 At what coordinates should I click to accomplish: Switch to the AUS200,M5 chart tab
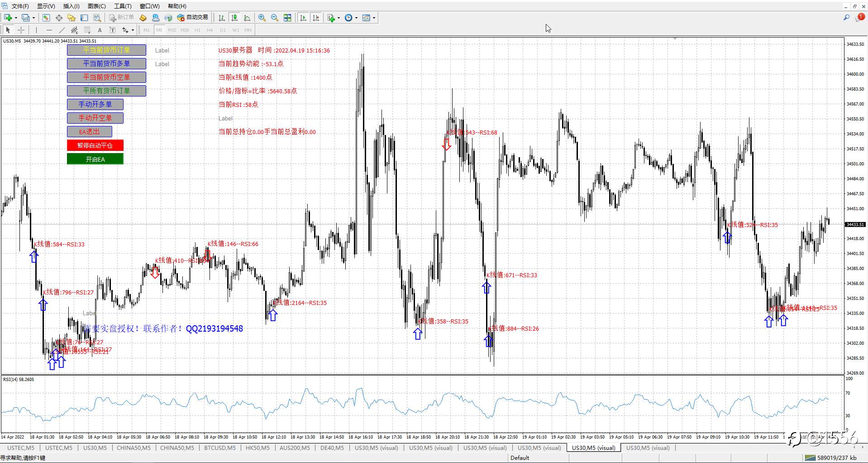tap(295, 448)
